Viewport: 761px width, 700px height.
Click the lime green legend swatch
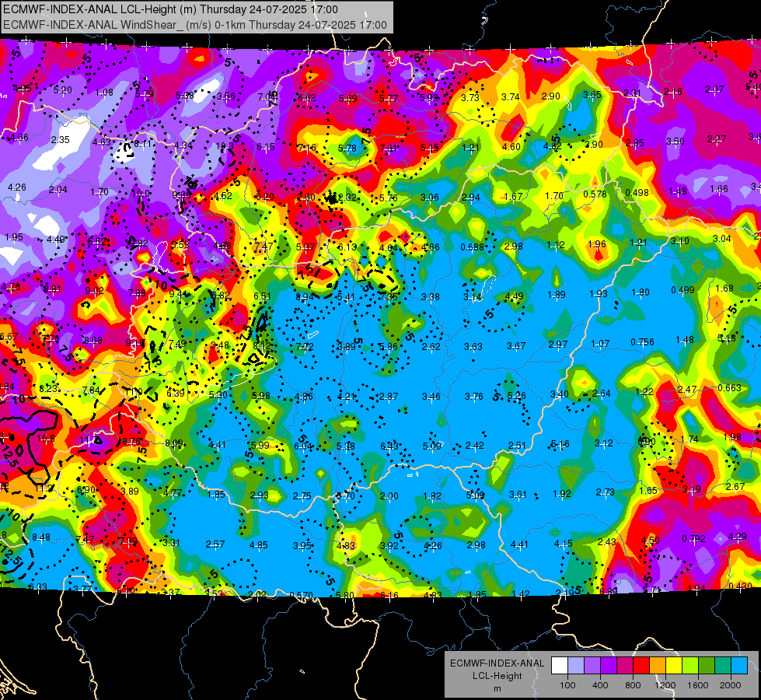tap(690, 665)
